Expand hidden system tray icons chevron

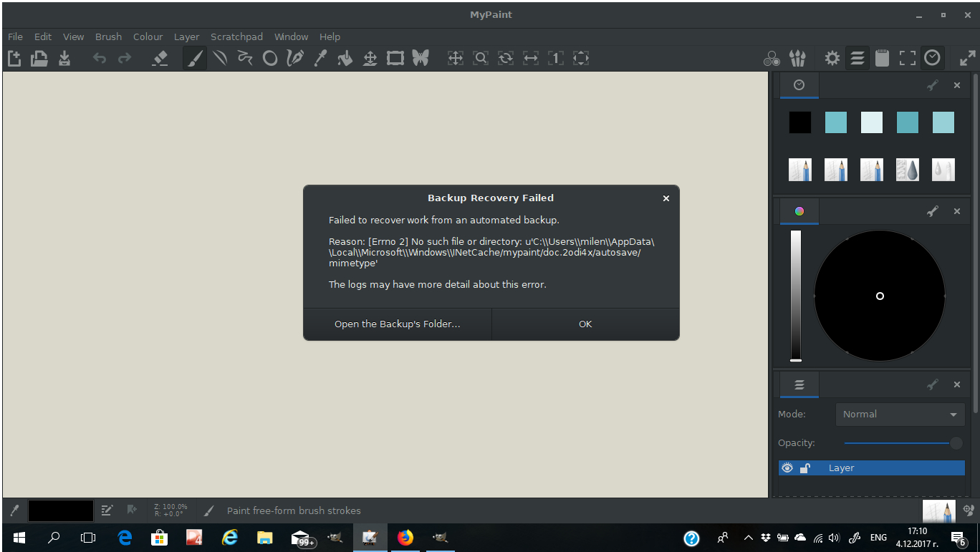pos(748,537)
